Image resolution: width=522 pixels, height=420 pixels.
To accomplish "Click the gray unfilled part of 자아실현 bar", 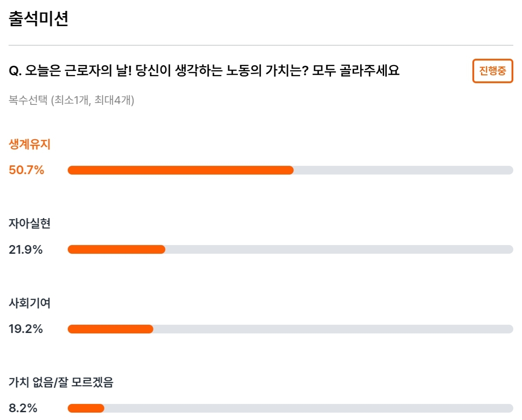I will click(x=339, y=249).
